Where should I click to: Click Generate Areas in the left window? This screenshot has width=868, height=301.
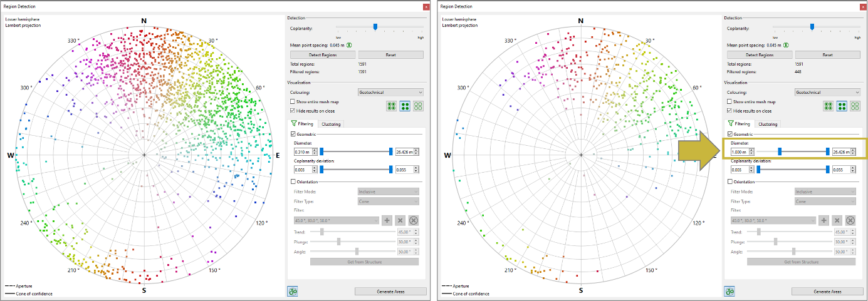[390, 292]
